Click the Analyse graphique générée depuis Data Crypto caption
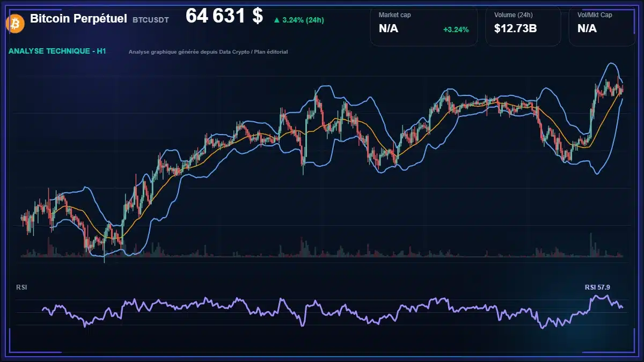 [208, 52]
